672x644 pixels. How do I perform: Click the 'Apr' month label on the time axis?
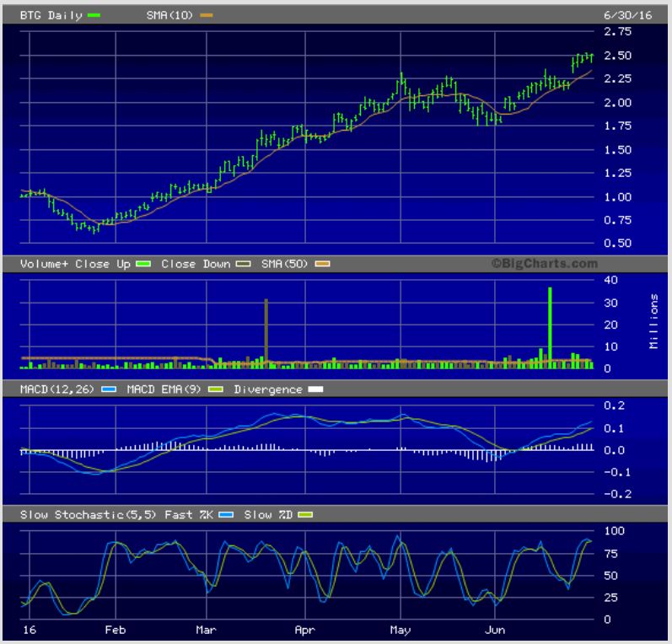coord(304,630)
